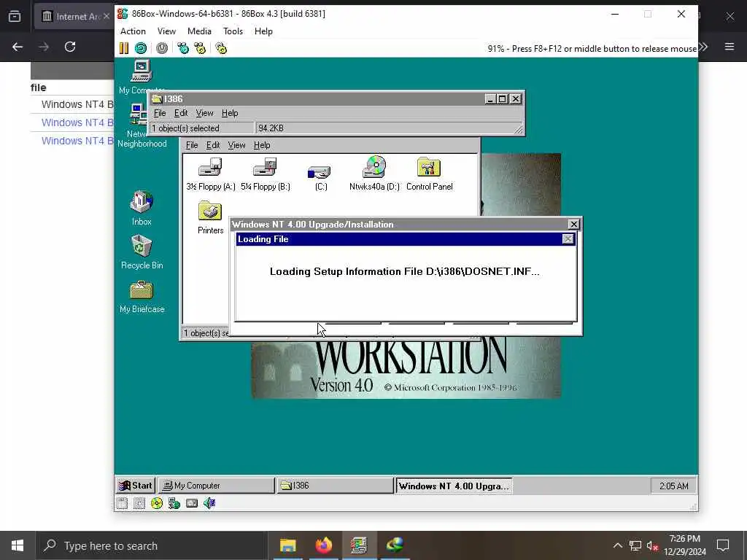The height and width of the screenshot is (560, 747).
Task: Open the Help menu in the I386 window
Action: 230,113
